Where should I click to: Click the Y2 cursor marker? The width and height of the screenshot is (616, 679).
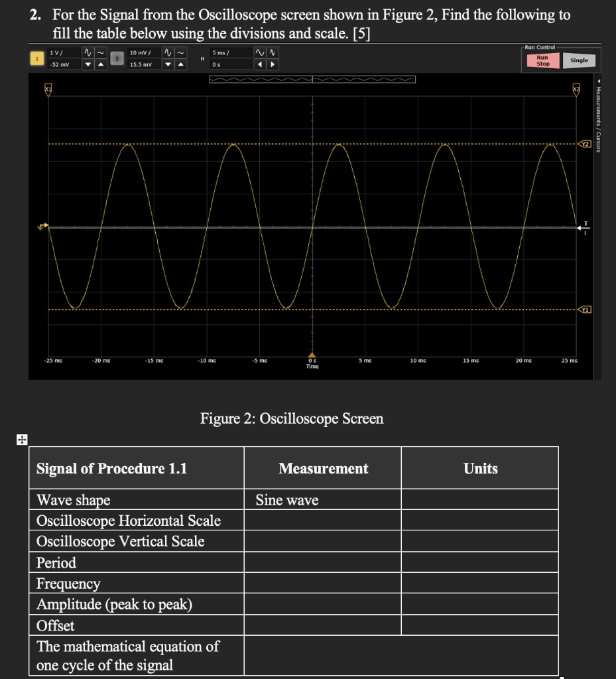pyautogui.click(x=585, y=143)
